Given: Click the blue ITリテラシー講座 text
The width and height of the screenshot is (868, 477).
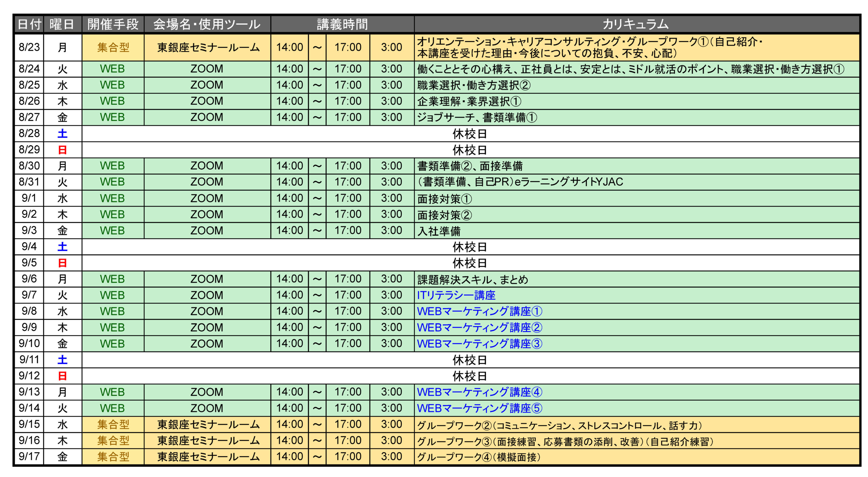Looking at the screenshot, I should tap(456, 295).
